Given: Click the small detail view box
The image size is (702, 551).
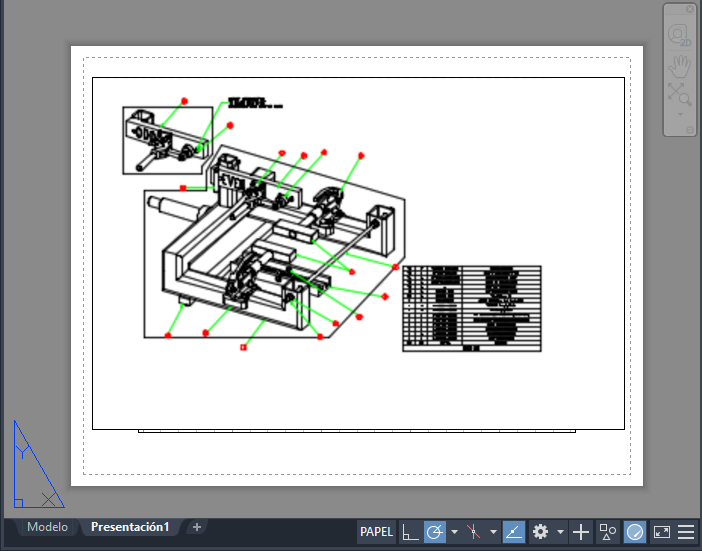Looking at the screenshot, I should 167,140.
